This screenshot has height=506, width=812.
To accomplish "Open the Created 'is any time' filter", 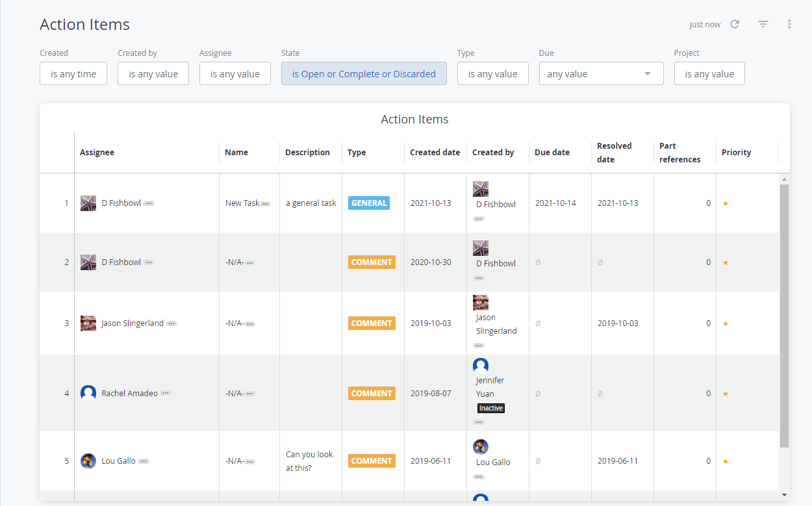I will pos(73,74).
